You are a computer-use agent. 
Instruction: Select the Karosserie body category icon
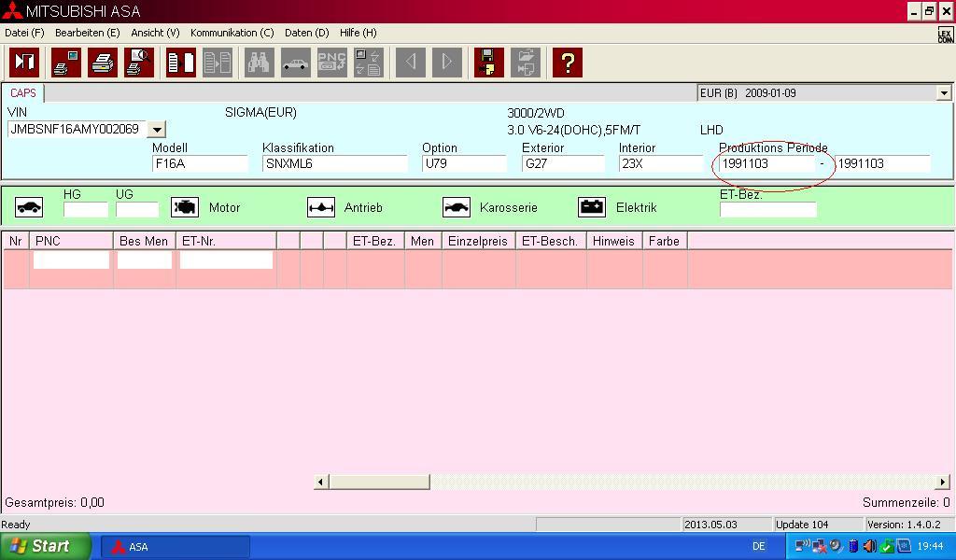pos(456,207)
